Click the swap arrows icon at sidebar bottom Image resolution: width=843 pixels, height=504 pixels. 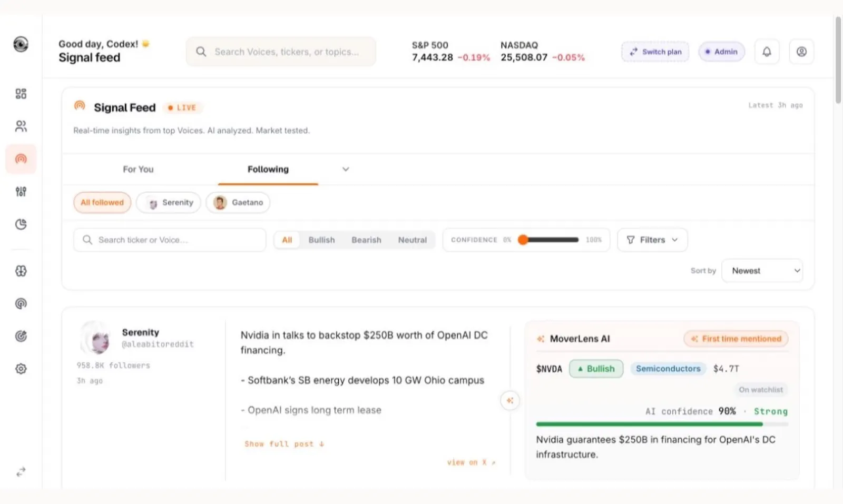21,472
